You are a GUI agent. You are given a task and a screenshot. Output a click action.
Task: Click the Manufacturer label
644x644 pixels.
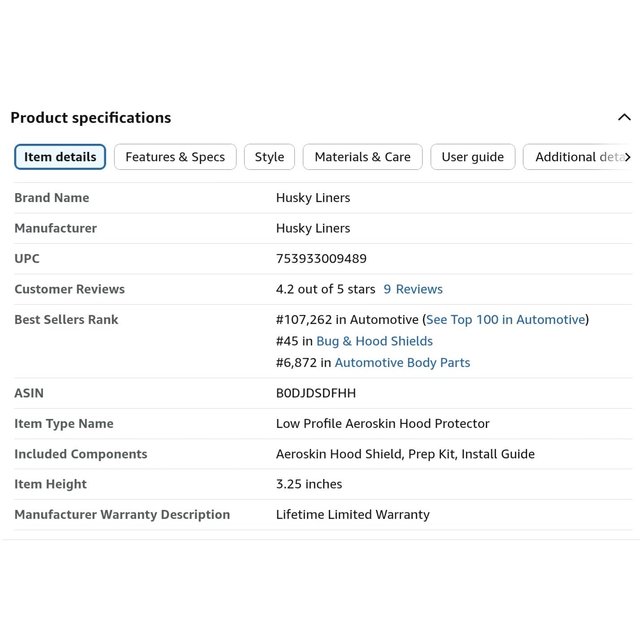pos(56,228)
